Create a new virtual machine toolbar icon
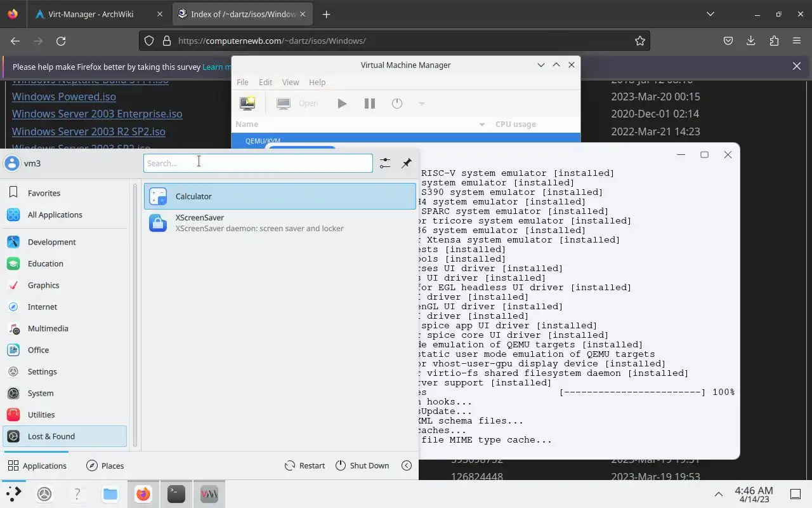This screenshot has height=508, width=812. [247, 104]
